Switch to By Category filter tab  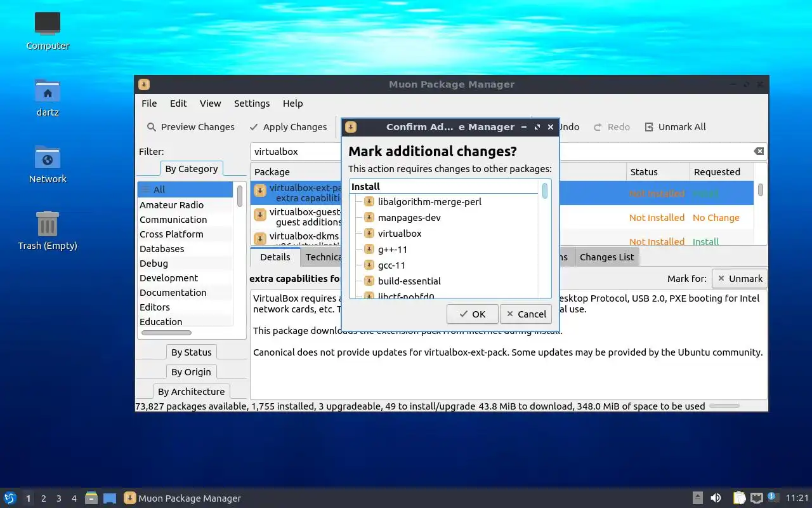coord(191,169)
